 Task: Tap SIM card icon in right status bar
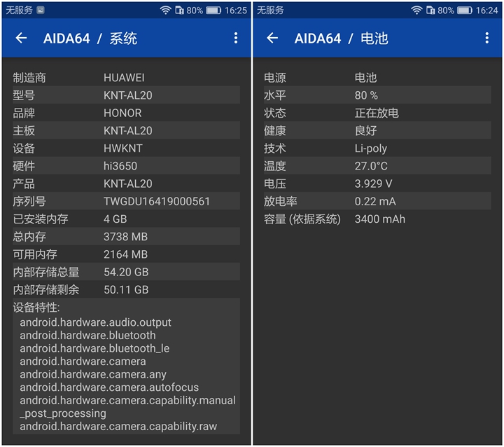[x=430, y=11]
